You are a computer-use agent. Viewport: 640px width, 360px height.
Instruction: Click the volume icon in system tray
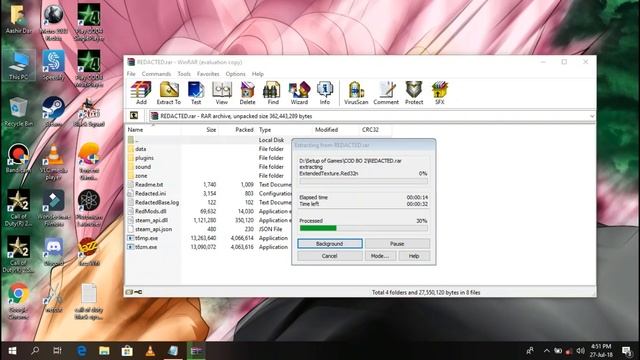tap(581, 351)
